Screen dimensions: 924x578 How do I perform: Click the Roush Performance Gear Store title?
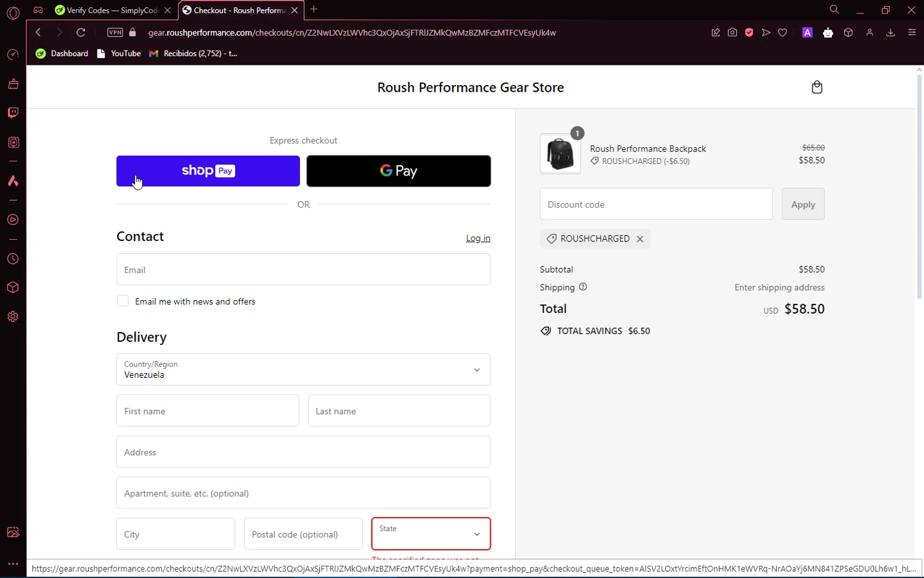(471, 88)
